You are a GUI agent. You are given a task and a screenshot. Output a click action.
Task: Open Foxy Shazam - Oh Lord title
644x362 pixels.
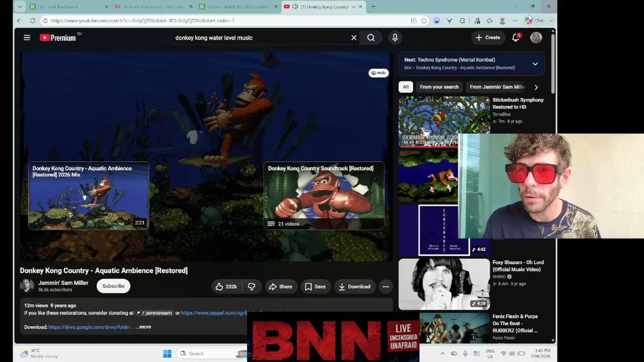click(518, 266)
